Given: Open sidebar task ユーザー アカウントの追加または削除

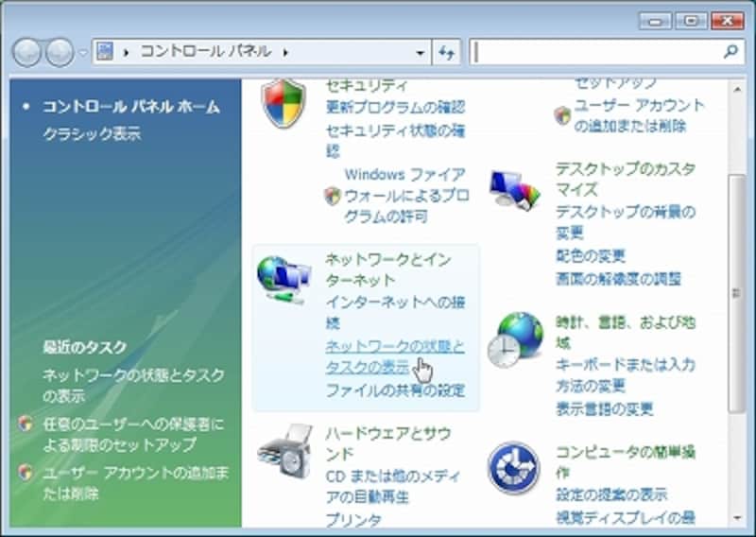Looking at the screenshot, I should pyautogui.click(x=135, y=482).
